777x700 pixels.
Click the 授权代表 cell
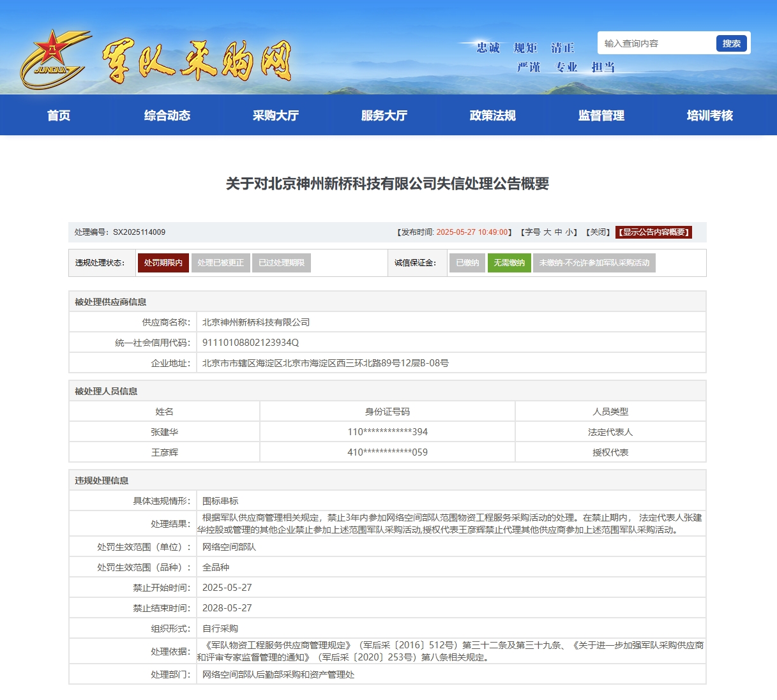pos(610,452)
